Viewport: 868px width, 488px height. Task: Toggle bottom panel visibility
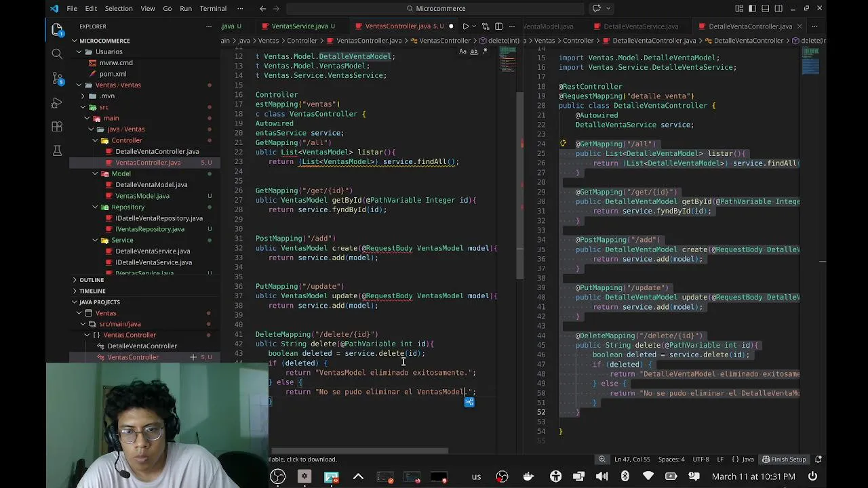point(765,8)
